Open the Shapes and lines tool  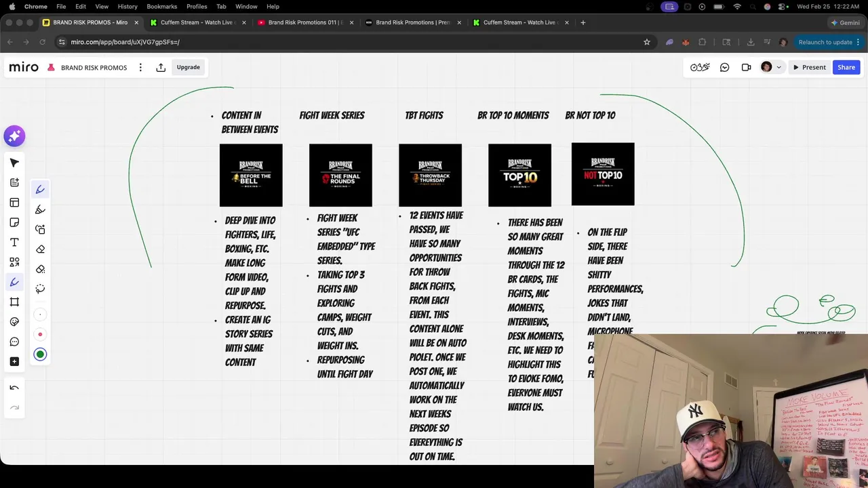point(14,262)
